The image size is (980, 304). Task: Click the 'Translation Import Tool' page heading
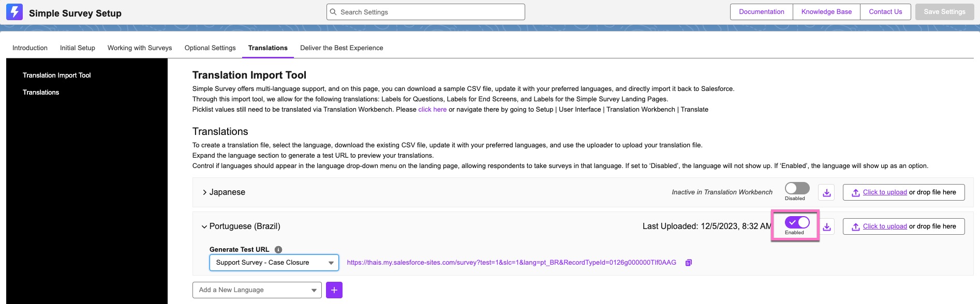pos(249,75)
